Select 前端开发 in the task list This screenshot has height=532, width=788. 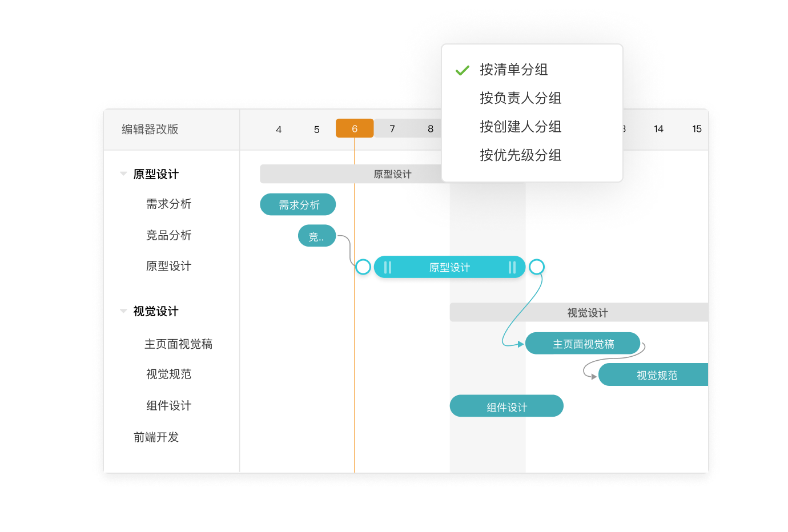coord(156,437)
